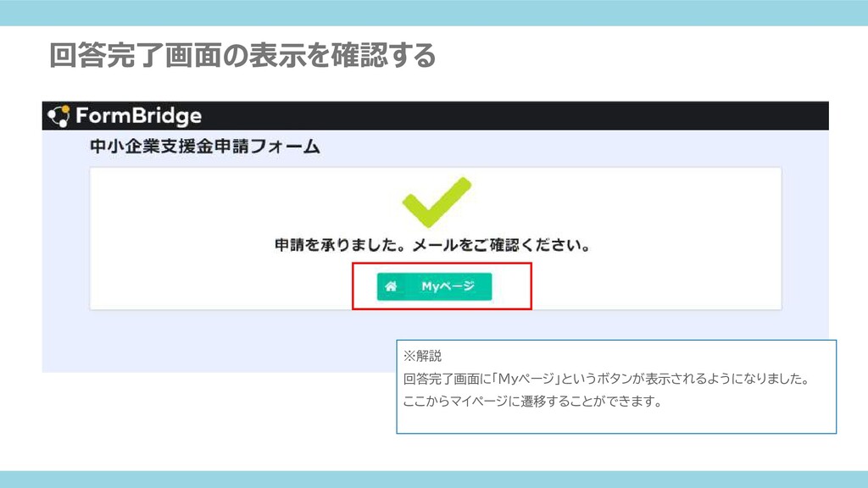Viewport: 868px width, 488px height.
Task: Select the line ここからマイページに遷移することができます
Action: pyautogui.click(x=532, y=401)
